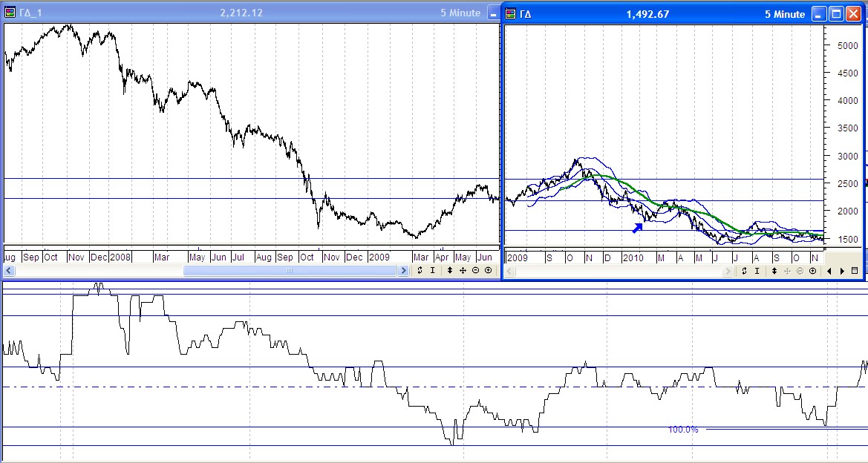
Task: Click the 100.0% retracement label in lower chart
Action: 683,429
